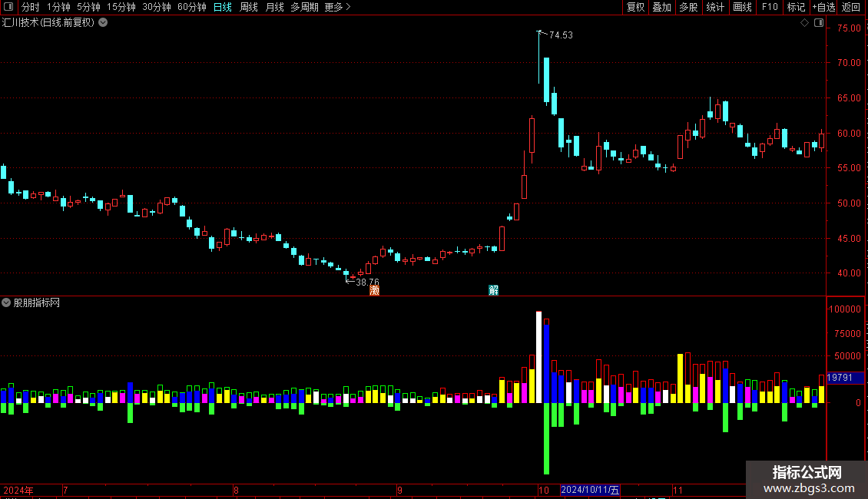868x499 pixels.
Task: Click the 2024/10/11 date marker
Action: 590,490
